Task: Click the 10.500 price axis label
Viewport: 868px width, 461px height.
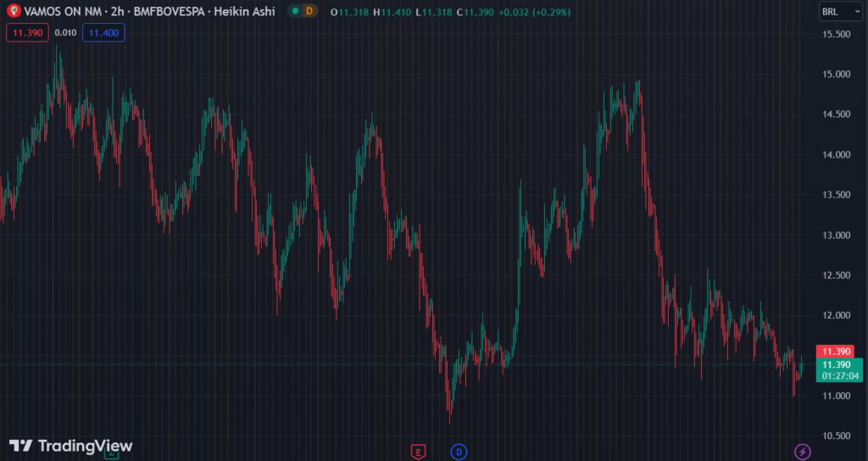Action: coord(836,436)
